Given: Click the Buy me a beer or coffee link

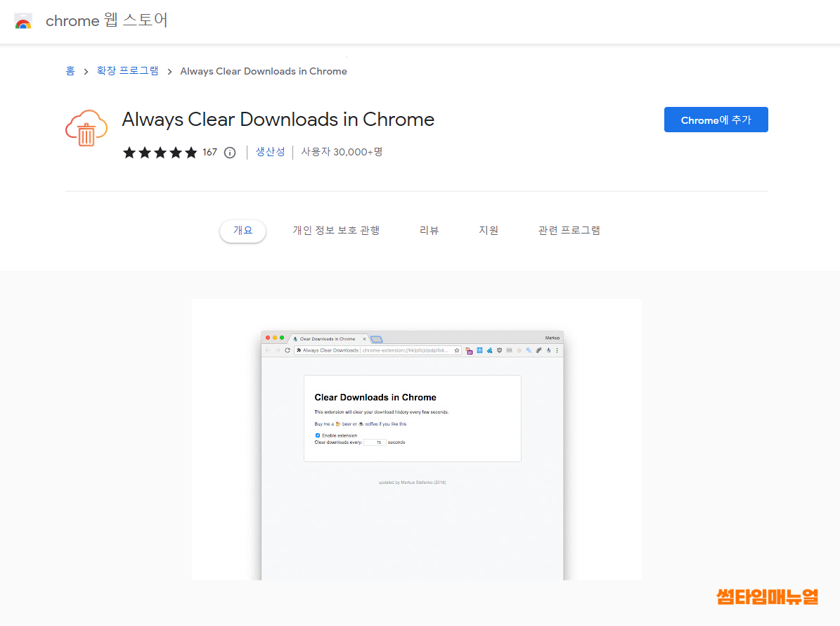Looking at the screenshot, I should [361, 424].
